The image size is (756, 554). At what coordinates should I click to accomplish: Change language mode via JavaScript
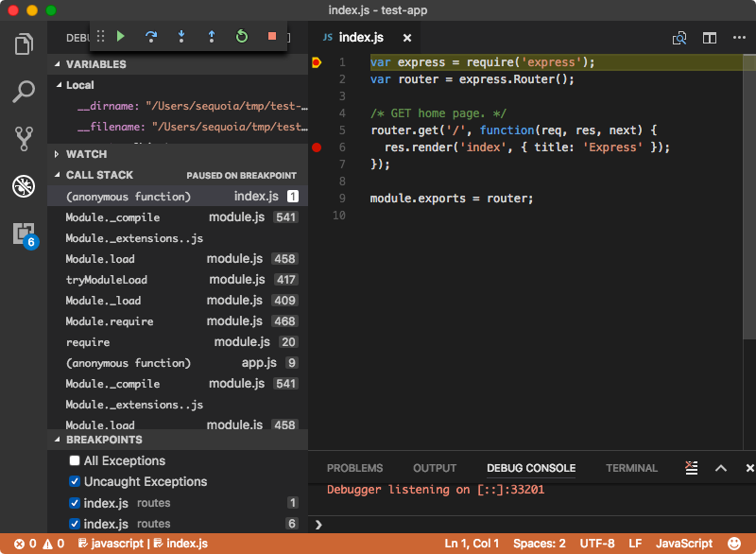point(683,544)
